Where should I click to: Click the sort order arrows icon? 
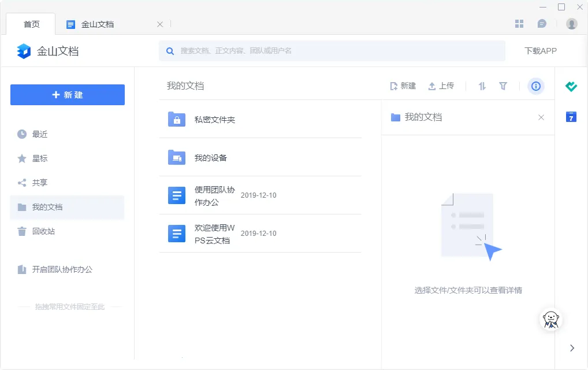[482, 86]
